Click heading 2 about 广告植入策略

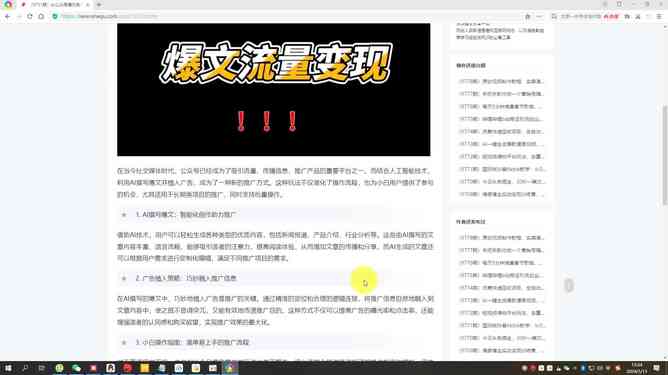click(x=186, y=278)
